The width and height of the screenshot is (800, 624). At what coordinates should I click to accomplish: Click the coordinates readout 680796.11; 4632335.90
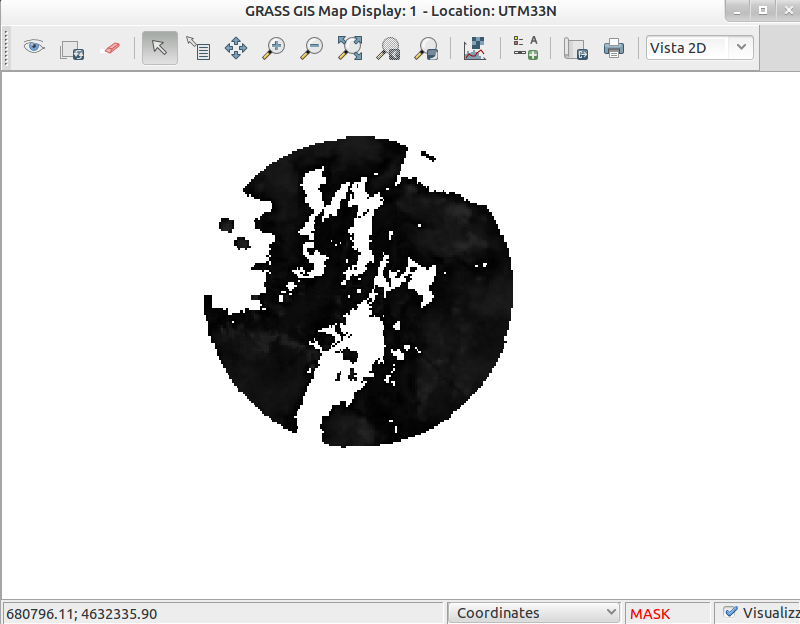pyautogui.click(x=82, y=613)
